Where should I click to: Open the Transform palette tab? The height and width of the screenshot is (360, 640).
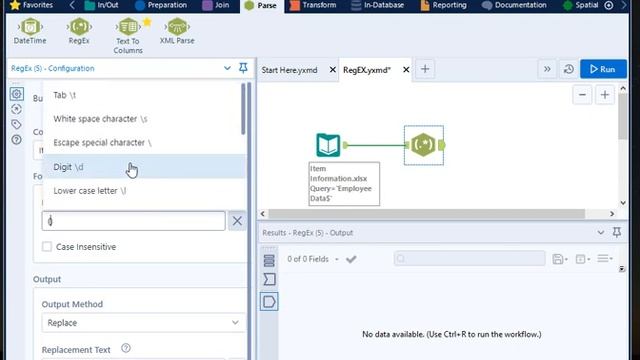click(x=313, y=5)
